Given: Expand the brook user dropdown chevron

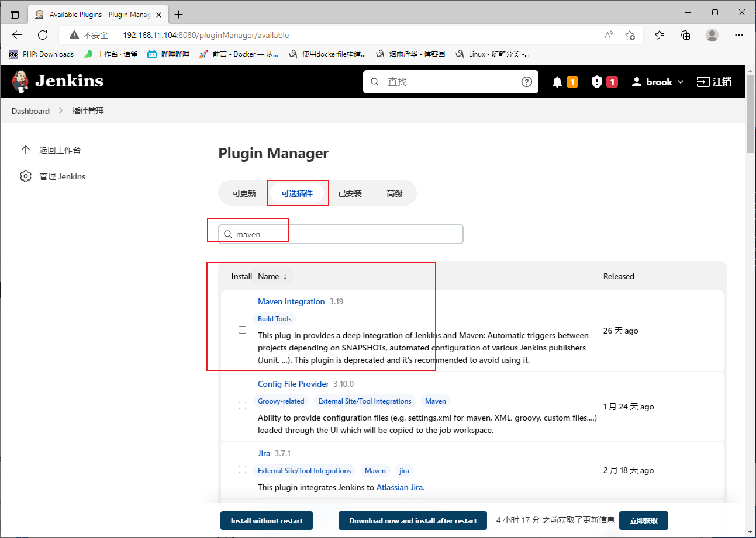Looking at the screenshot, I should click(681, 82).
